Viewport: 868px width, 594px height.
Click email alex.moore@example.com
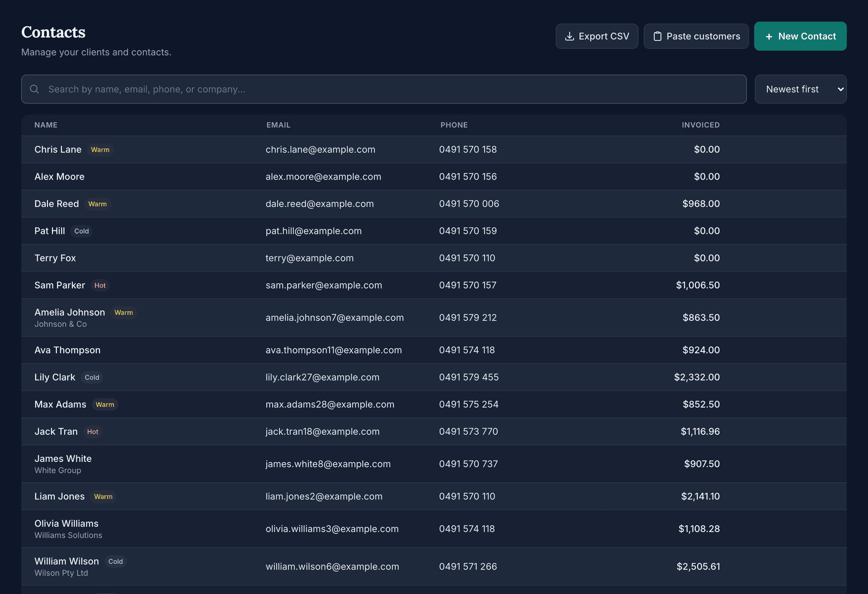coord(323,176)
